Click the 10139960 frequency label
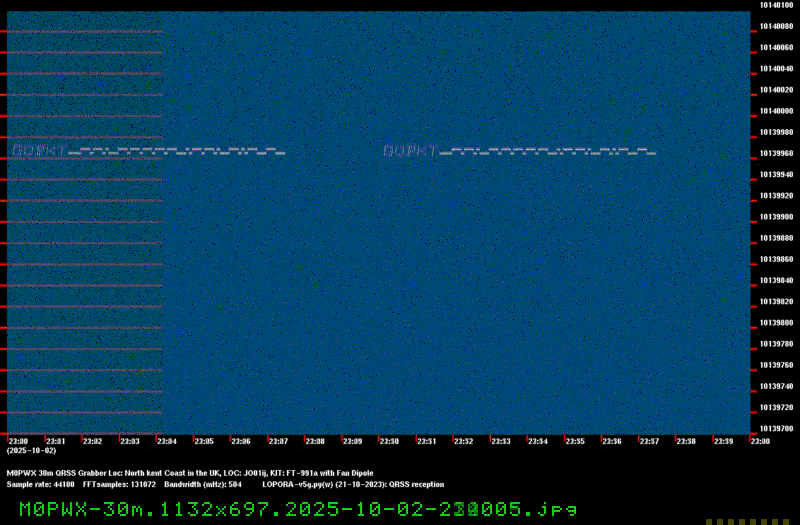The height and width of the screenshot is (525, 800). 777,153
